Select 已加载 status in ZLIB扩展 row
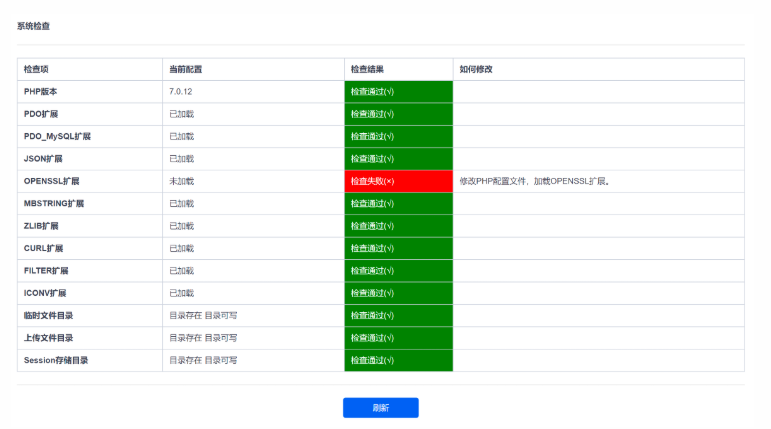The image size is (771, 429). tap(181, 226)
